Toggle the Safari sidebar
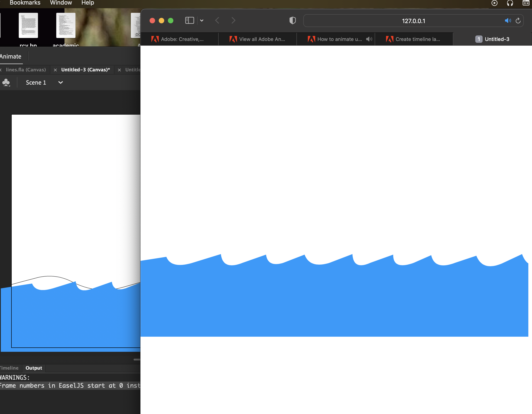Screen dimensions: 532x414 (x=189, y=20)
